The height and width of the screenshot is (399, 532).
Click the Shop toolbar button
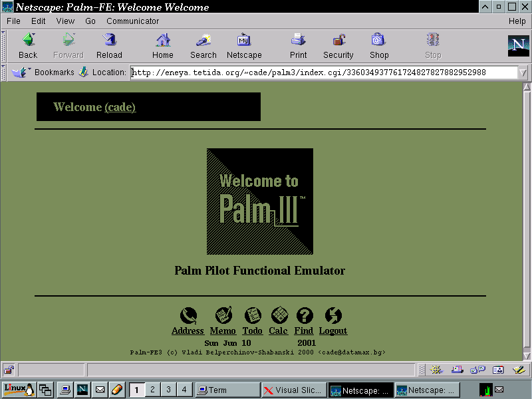(379, 46)
